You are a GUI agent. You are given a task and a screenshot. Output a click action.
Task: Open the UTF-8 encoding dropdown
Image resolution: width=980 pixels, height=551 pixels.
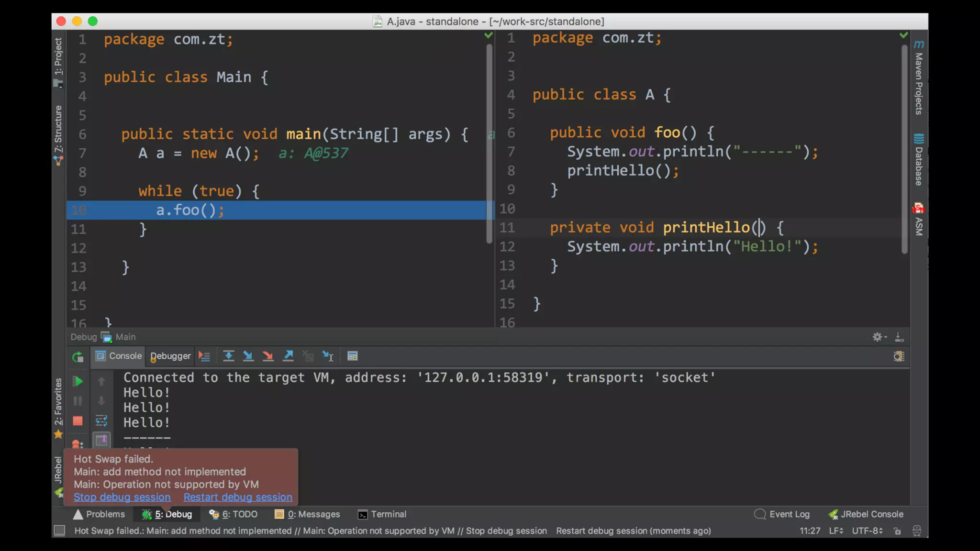point(867,531)
